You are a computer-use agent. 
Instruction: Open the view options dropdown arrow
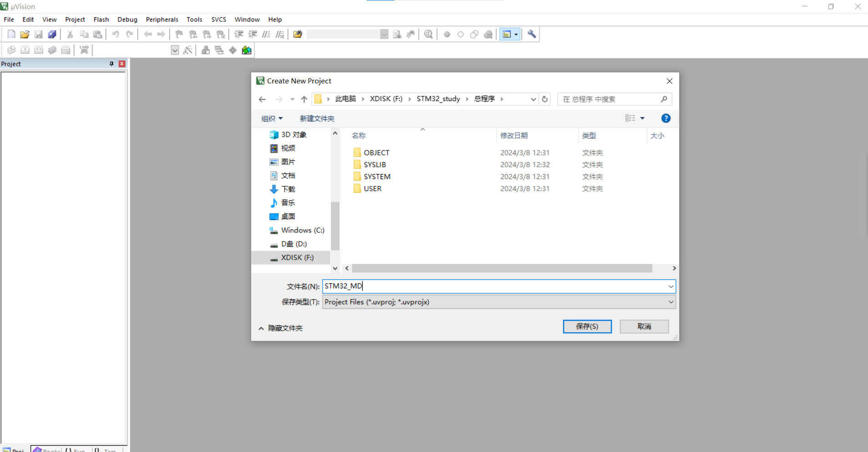pos(642,118)
